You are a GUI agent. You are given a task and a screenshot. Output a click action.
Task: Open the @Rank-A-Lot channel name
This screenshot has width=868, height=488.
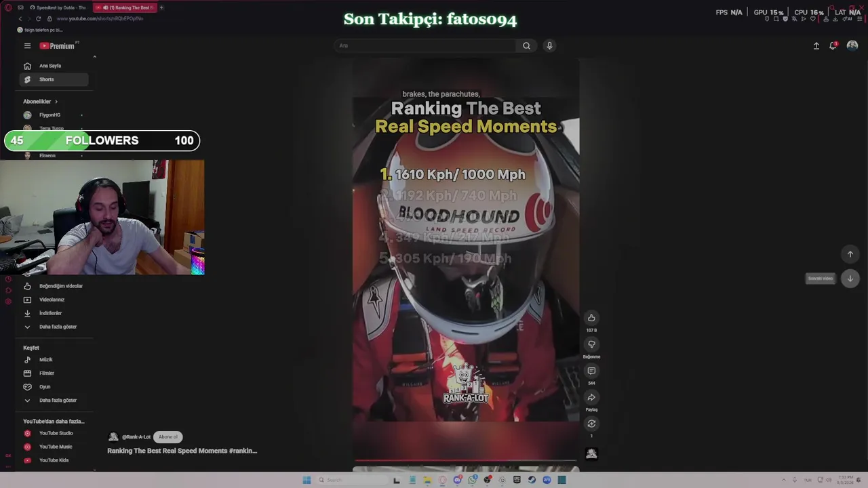coord(136,437)
